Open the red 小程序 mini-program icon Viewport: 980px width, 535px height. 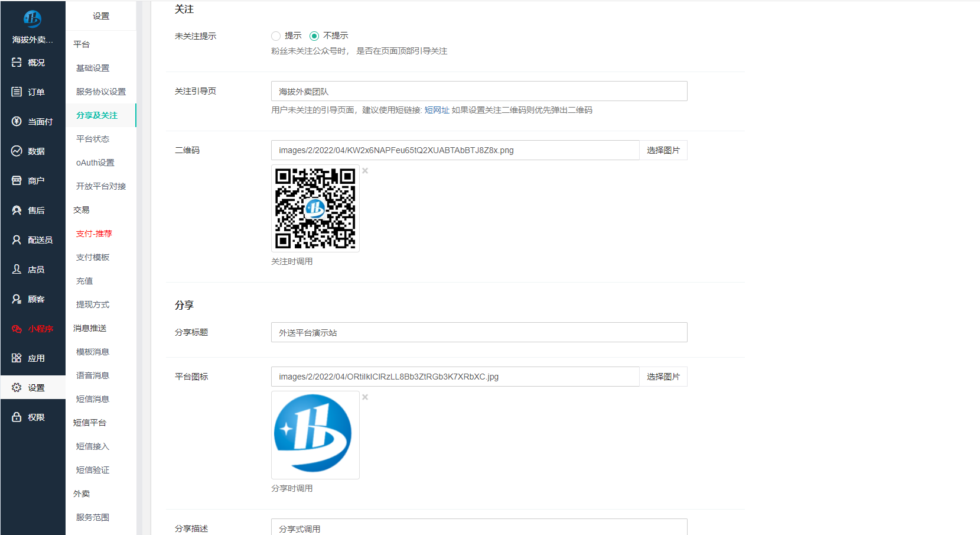(x=17, y=328)
